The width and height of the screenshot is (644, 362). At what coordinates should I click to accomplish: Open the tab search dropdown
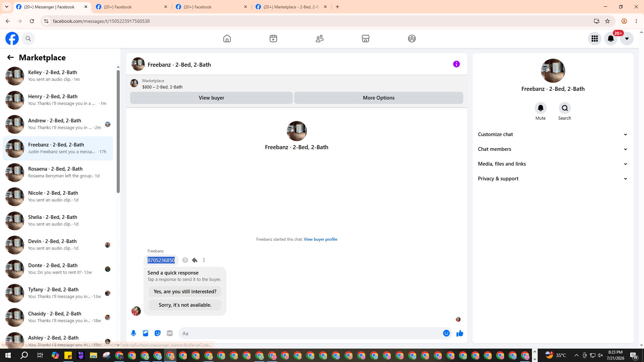(x=7, y=7)
